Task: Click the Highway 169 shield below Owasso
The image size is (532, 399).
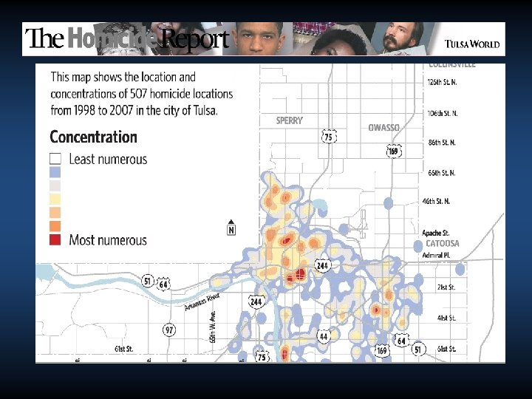Action: pos(394,151)
